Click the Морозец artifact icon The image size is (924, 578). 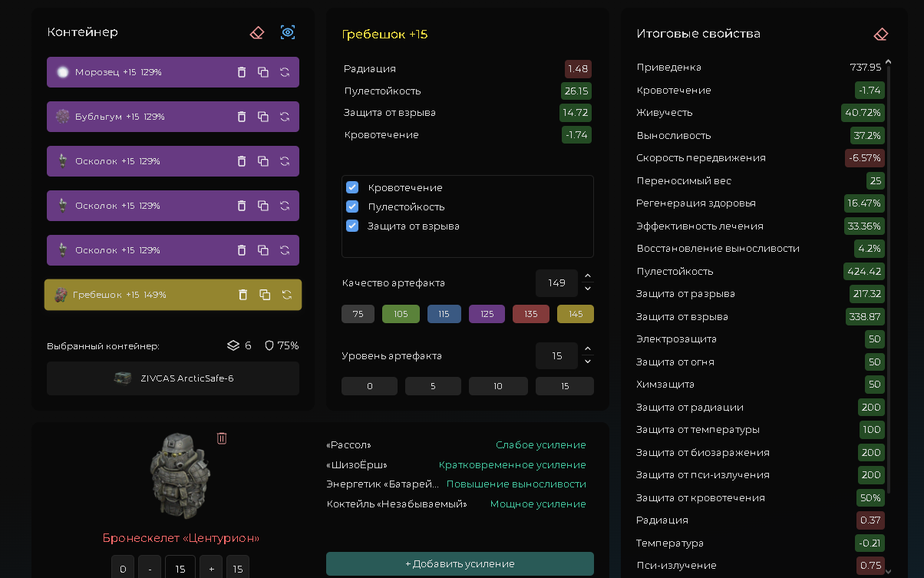click(x=63, y=72)
